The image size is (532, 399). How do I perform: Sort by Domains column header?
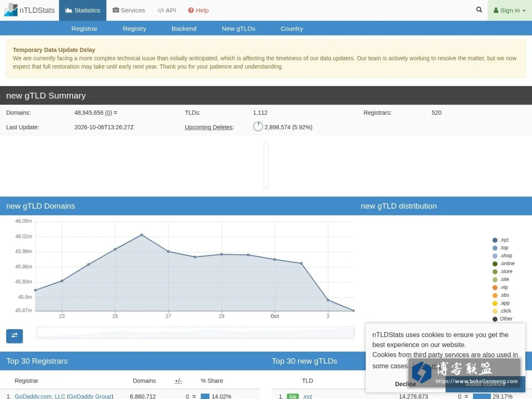click(x=145, y=381)
